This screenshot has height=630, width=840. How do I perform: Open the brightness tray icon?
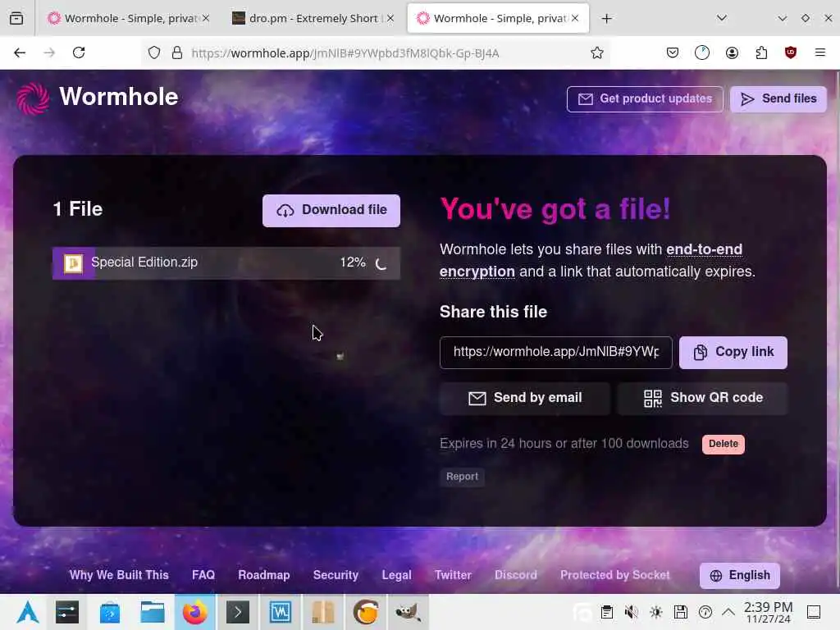[x=656, y=612]
